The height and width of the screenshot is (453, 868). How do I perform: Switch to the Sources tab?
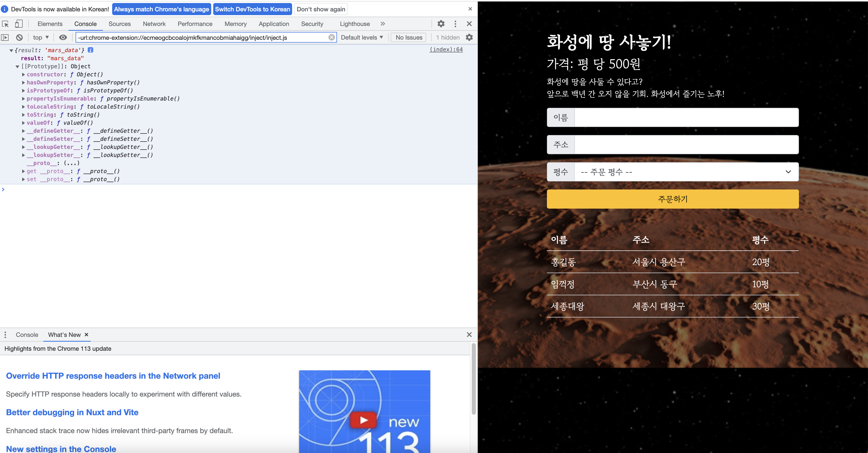click(120, 24)
